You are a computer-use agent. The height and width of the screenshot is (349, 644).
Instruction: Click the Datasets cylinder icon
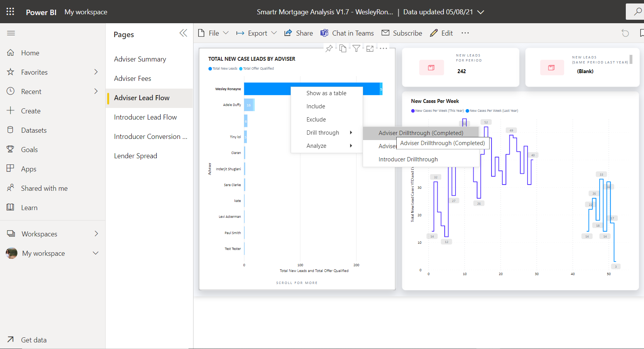tap(10, 130)
